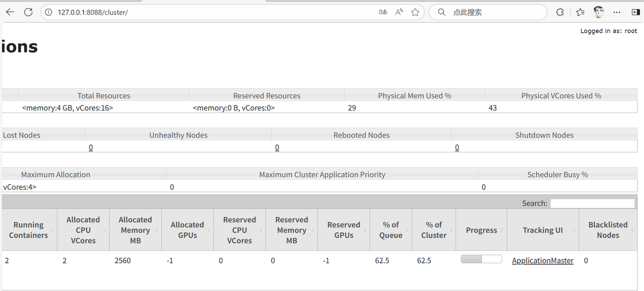This screenshot has width=644, height=291.
Task: Click the application progress bar
Action: pyautogui.click(x=481, y=258)
